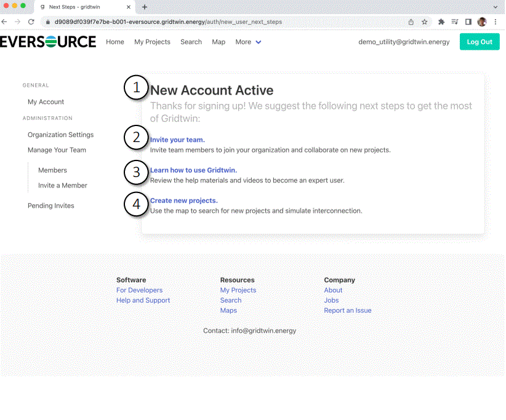
Task: Open a new tab with the plus icon
Action: click(144, 8)
